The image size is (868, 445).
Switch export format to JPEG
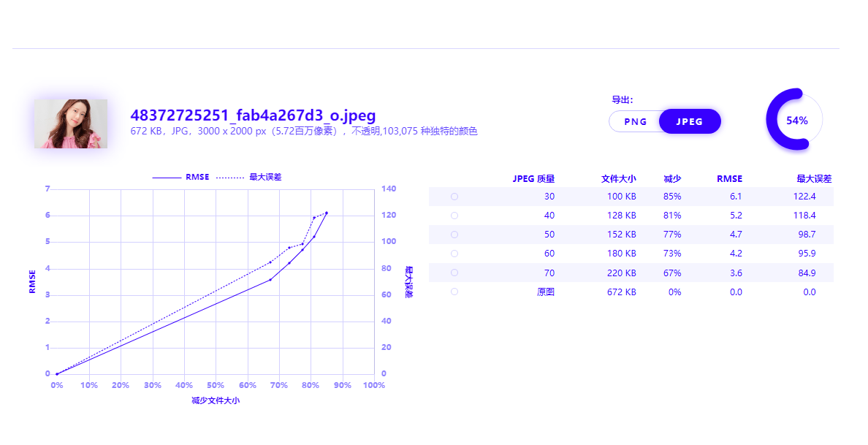click(689, 121)
